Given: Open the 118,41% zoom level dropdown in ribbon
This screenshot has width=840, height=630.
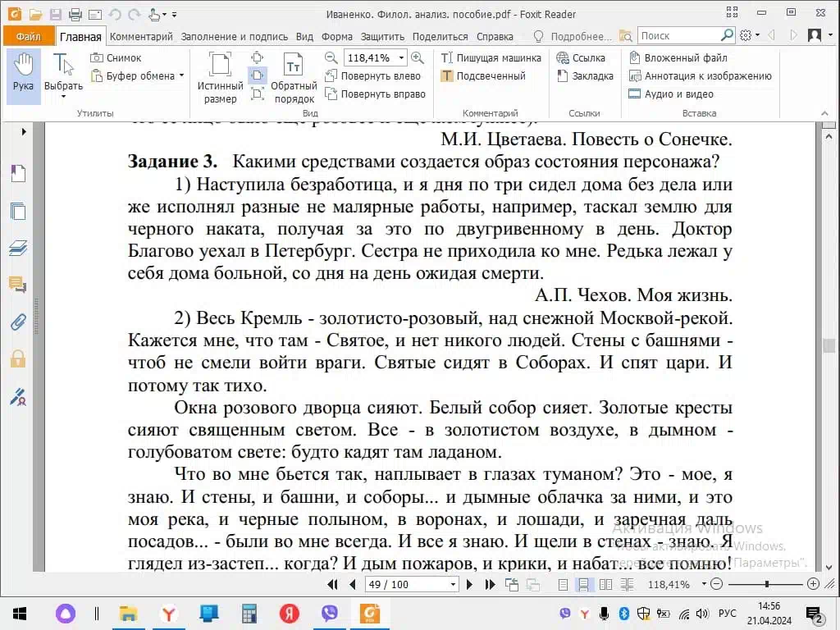Looking at the screenshot, I should (x=401, y=57).
